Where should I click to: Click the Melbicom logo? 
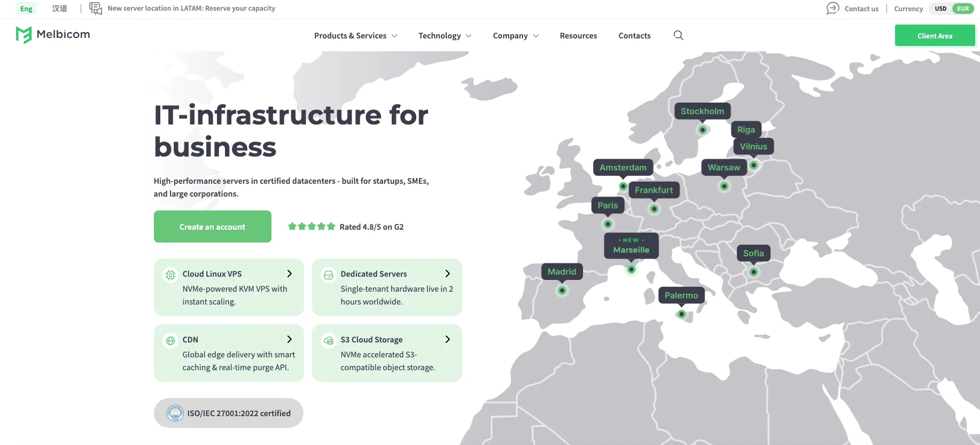click(x=53, y=35)
